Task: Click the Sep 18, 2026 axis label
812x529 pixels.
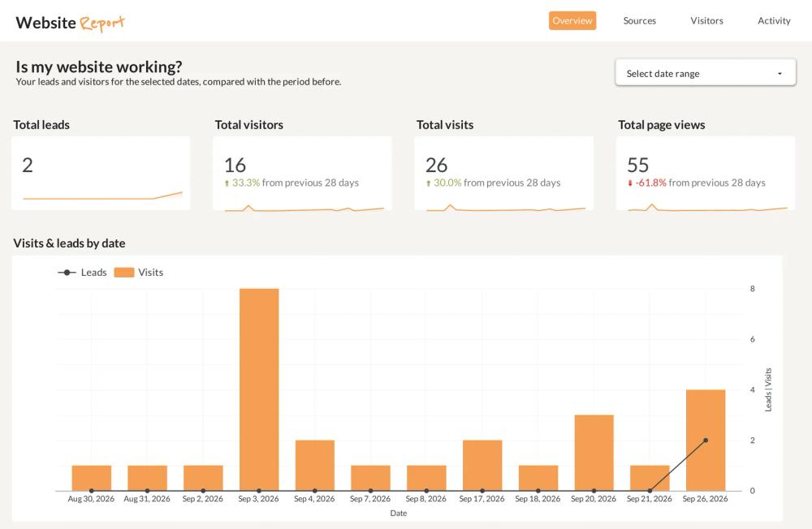Action: click(x=538, y=499)
